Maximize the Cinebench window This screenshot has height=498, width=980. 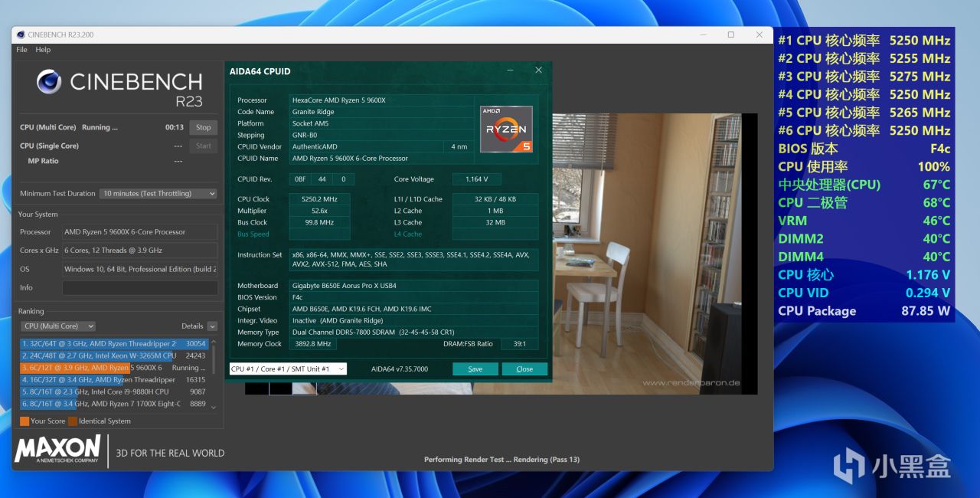coord(730,34)
